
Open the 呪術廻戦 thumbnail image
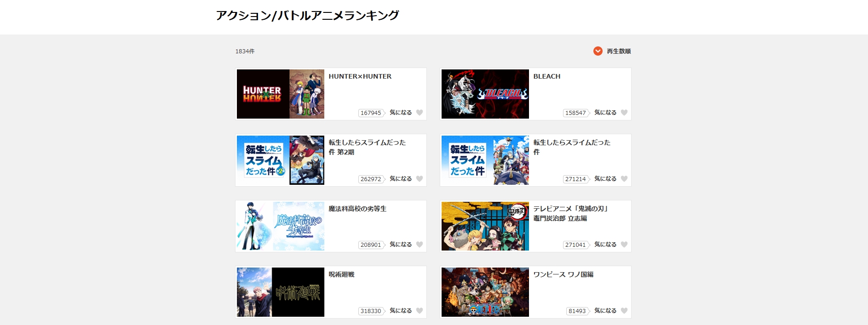[281, 292]
